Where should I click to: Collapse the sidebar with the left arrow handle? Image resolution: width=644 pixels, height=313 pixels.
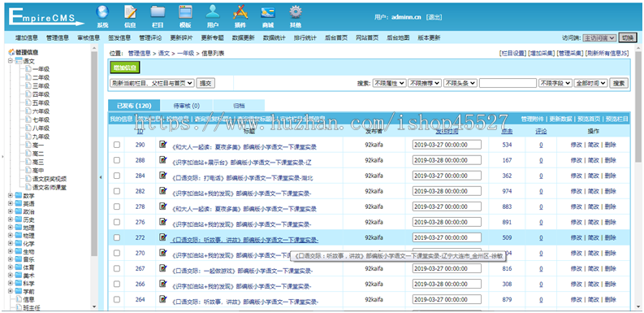pos(101,177)
